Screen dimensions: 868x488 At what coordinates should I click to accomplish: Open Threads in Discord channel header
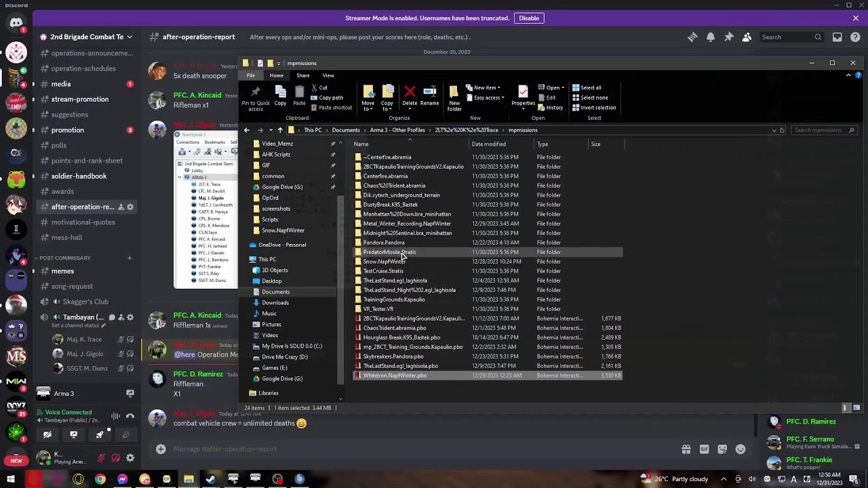tap(692, 37)
